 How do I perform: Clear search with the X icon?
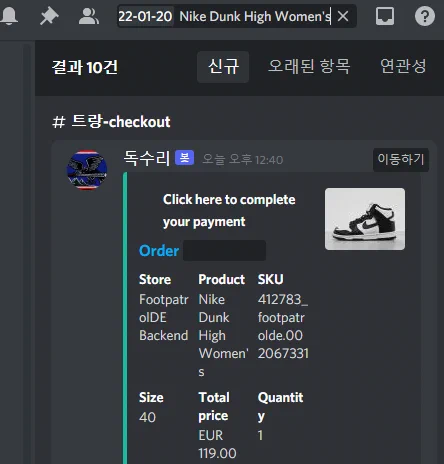point(343,16)
